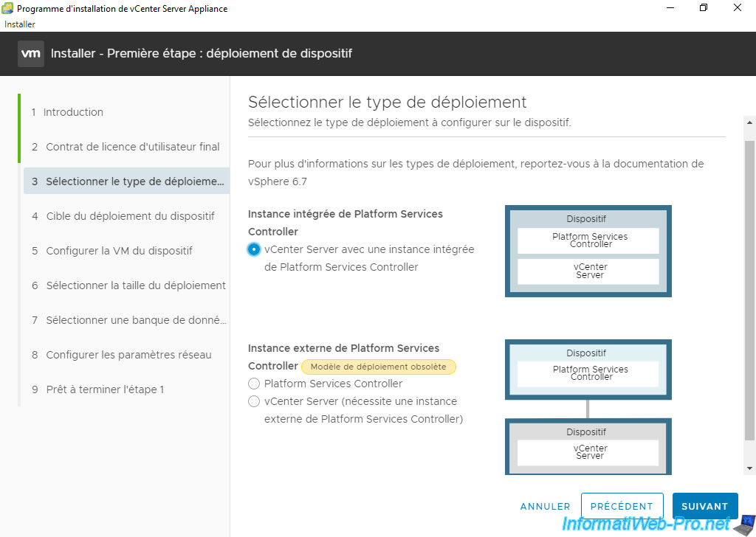756x537 pixels.
Task: Minimize the installer window
Action: click(x=670, y=7)
